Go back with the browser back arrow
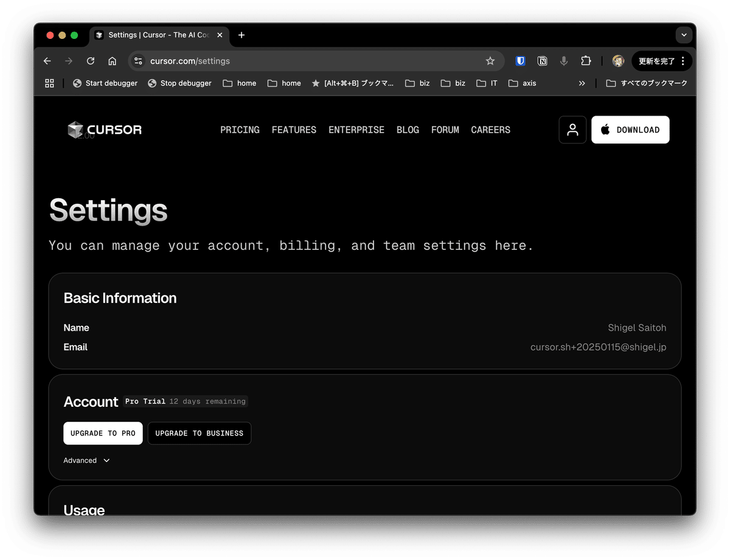Image resolution: width=730 pixels, height=560 pixels. coord(47,61)
